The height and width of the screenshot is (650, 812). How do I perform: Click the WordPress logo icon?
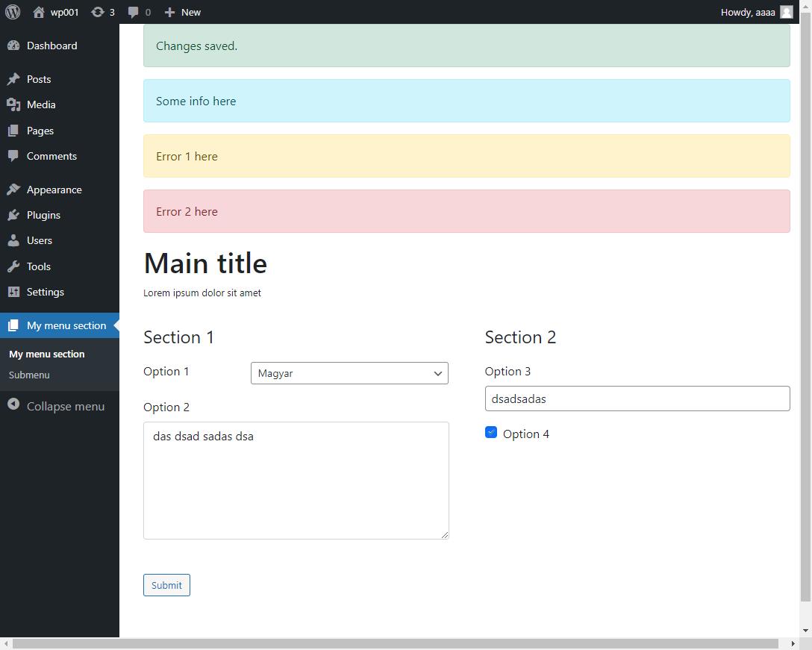click(x=13, y=12)
